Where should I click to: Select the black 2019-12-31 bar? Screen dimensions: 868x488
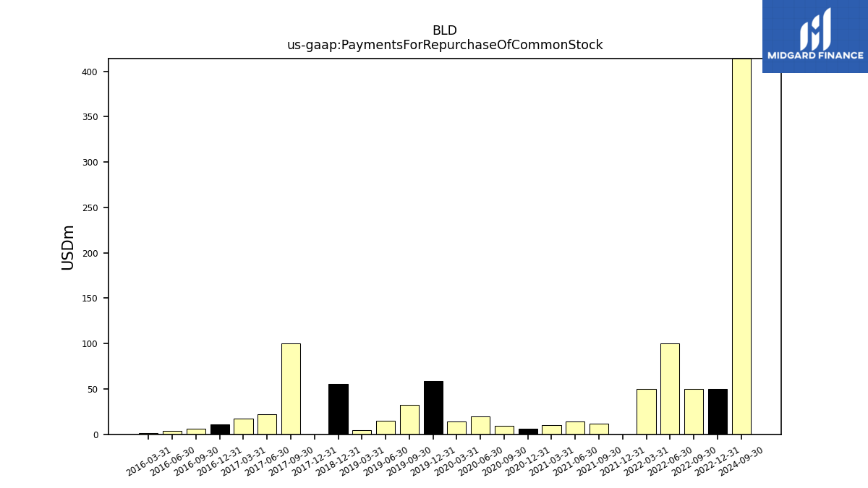(x=433, y=408)
